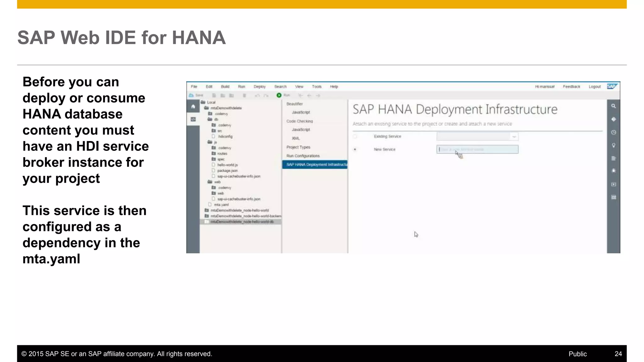Open the View menu
Image resolution: width=644 pixels, height=362 pixels.
(x=299, y=86)
